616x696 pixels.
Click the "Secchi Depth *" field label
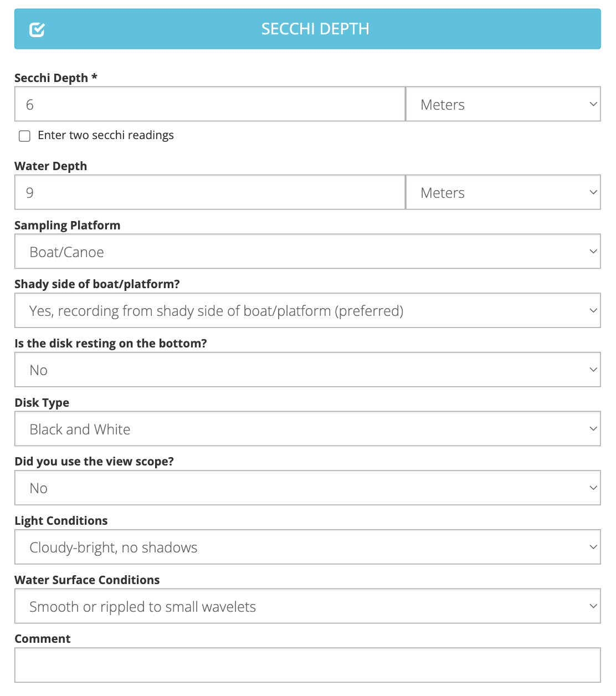point(55,78)
